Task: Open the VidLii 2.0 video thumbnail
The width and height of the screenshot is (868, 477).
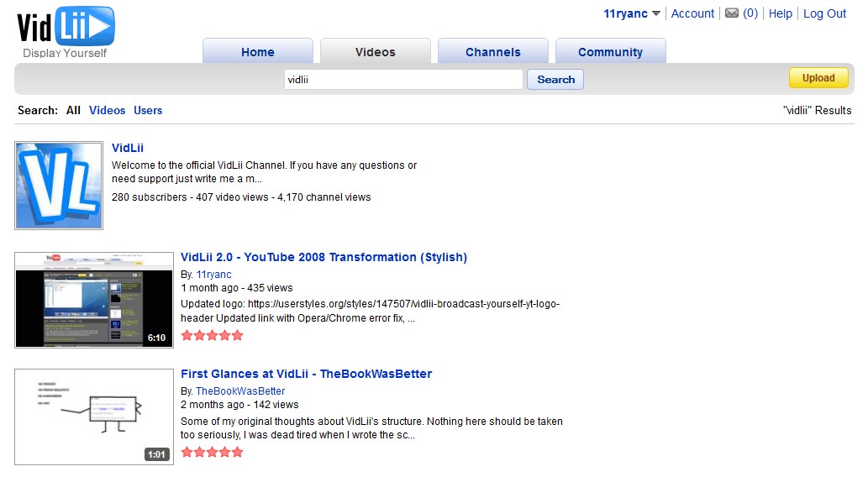Action: [94, 299]
